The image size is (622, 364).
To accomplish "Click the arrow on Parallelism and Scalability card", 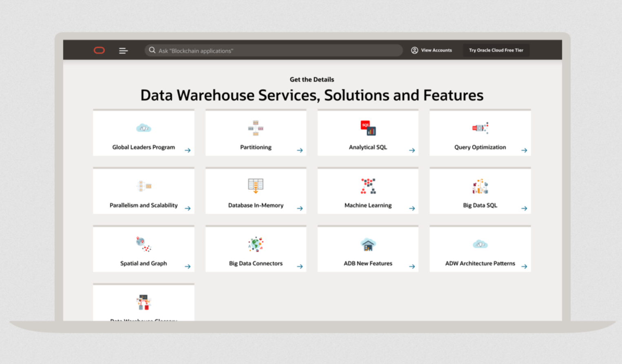I will pos(187,208).
